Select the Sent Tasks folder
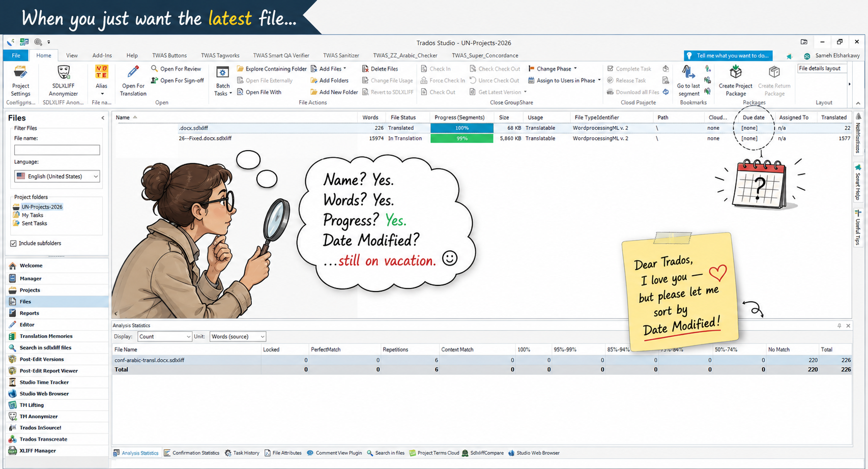 pos(34,223)
